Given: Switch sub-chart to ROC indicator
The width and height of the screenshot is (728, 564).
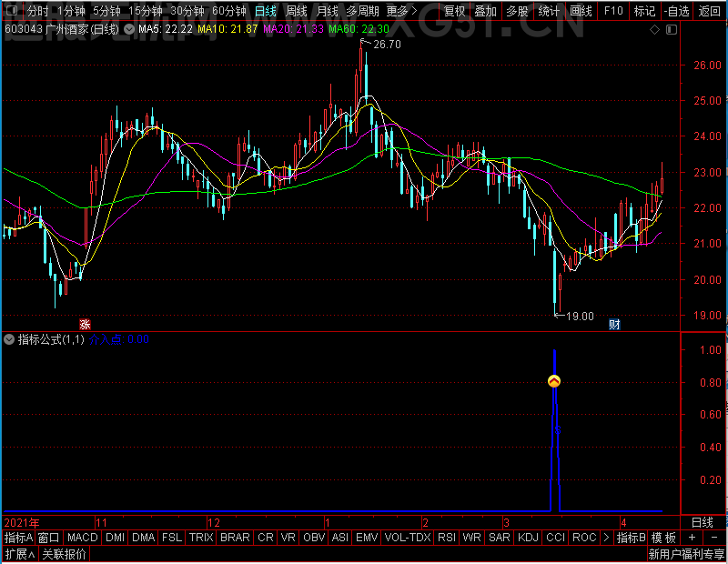Looking at the screenshot, I should coord(584,538).
